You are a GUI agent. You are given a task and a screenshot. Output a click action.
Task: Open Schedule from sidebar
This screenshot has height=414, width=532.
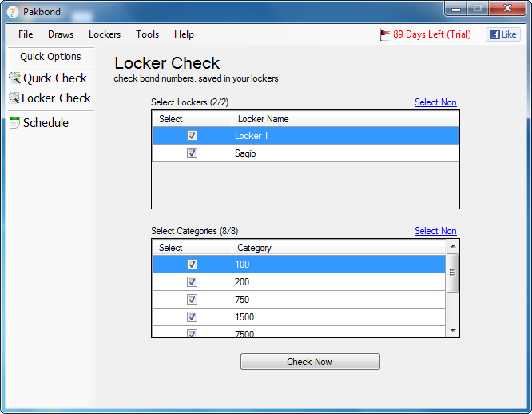(x=46, y=123)
